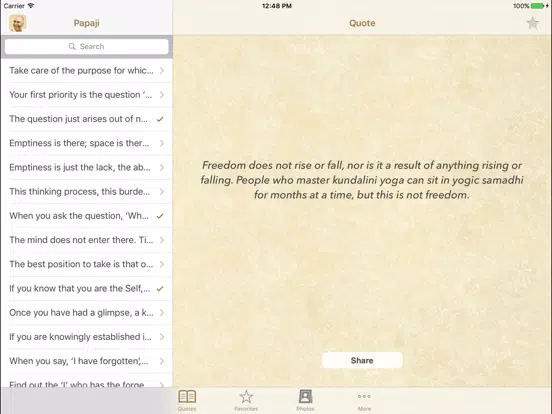This screenshot has width=552, height=414.
Task: Open the Favorites tab
Action: pyautogui.click(x=246, y=400)
